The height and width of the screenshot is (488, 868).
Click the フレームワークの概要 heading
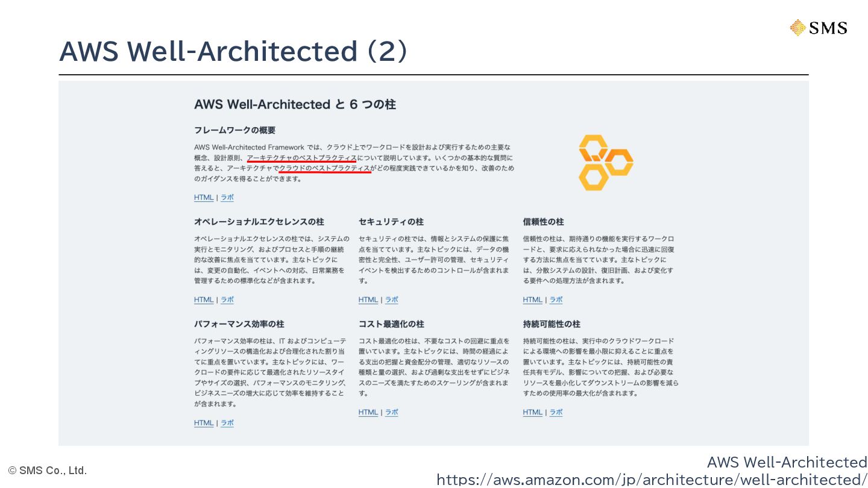(235, 130)
